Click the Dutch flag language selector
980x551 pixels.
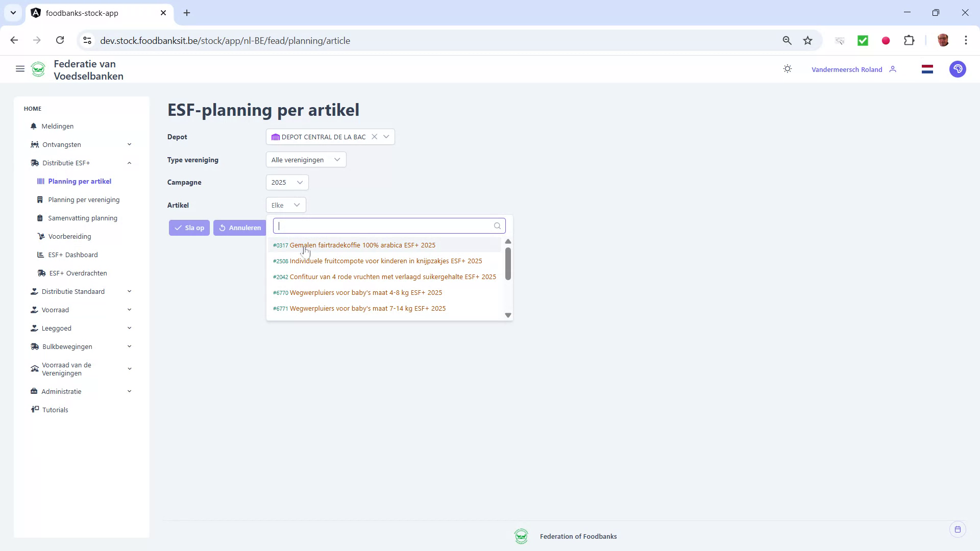coord(927,69)
